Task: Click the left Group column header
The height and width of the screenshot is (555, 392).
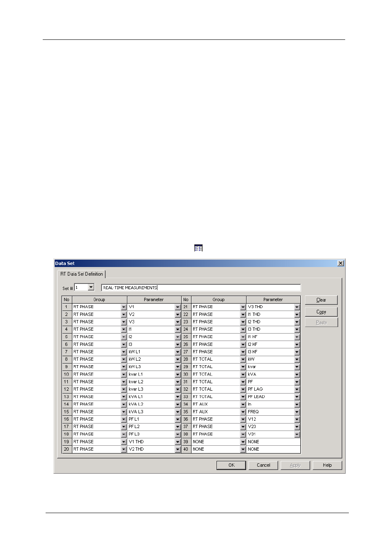Action: coord(99,299)
